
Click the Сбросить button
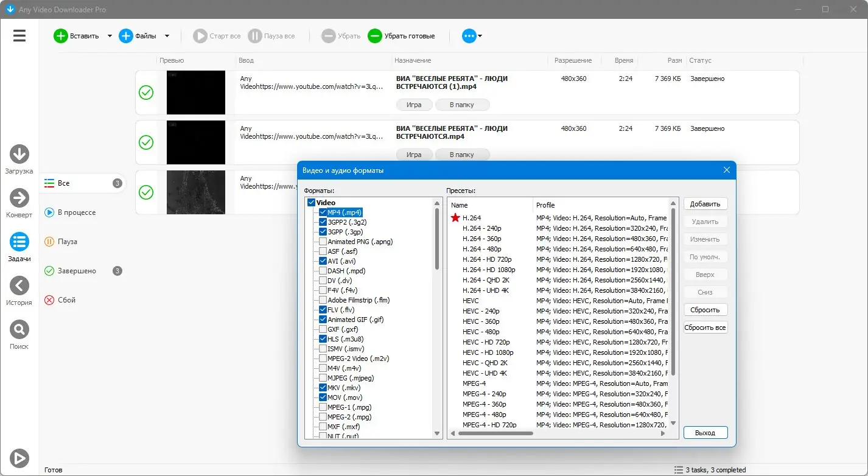705,310
